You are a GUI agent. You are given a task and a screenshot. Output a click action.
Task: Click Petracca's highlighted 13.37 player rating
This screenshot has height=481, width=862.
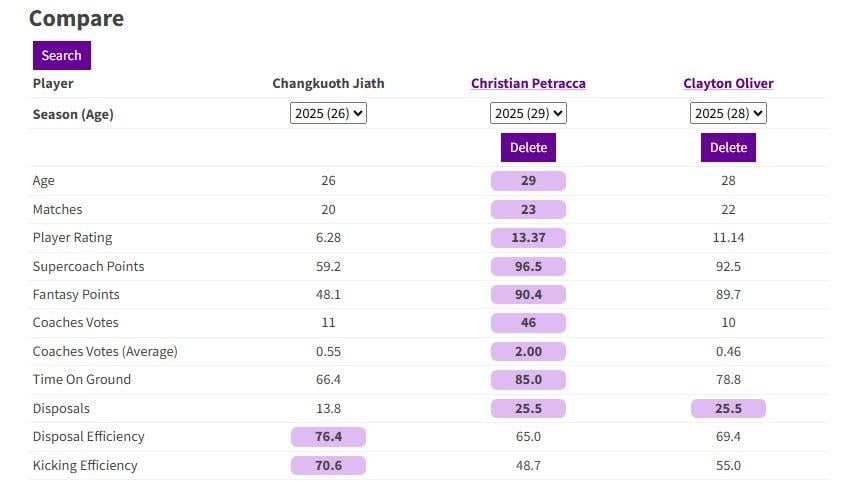pyautogui.click(x=528, y=238)
